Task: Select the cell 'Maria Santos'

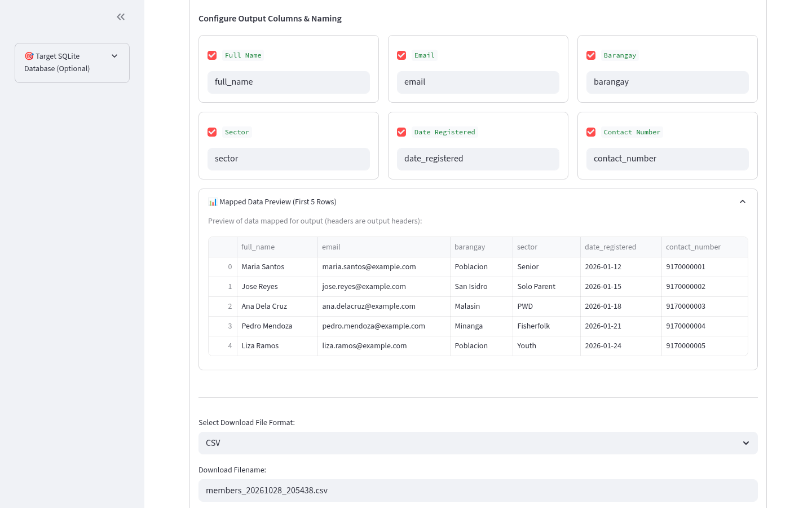Action: click(x=277, y=267)
